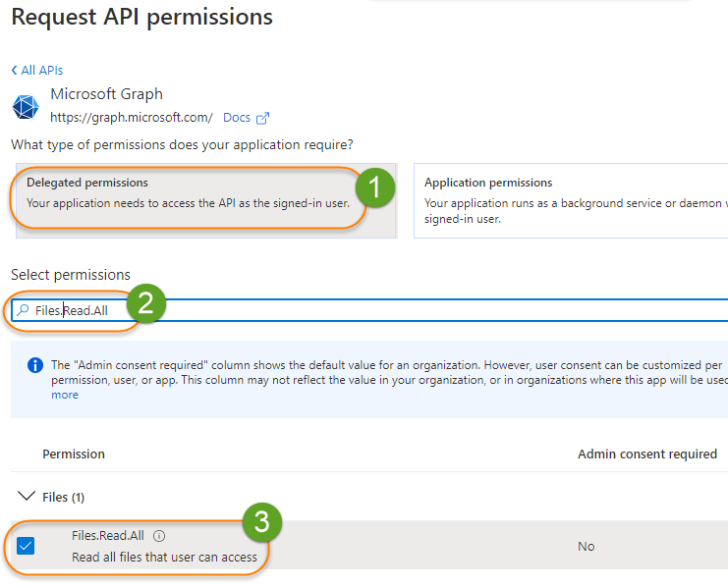Click the https://graph.microsoft.com/ URL text
The image size is (728, 588).
[132, 118]
